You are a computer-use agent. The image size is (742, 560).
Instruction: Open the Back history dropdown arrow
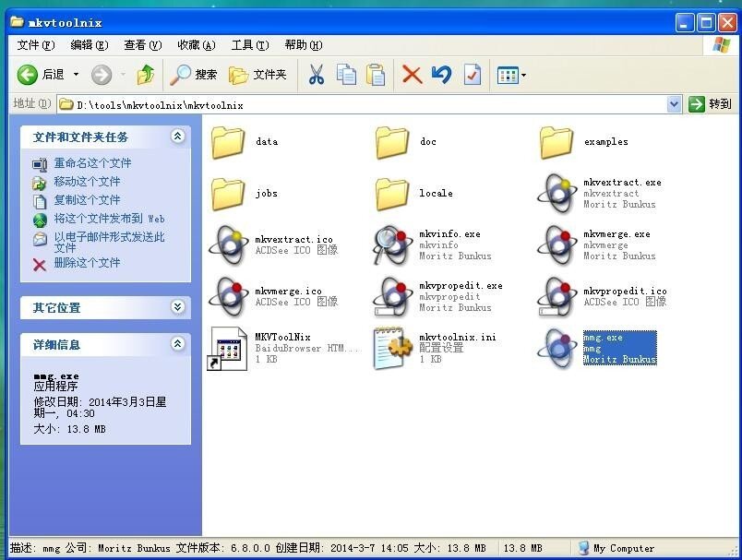[76, 75]
